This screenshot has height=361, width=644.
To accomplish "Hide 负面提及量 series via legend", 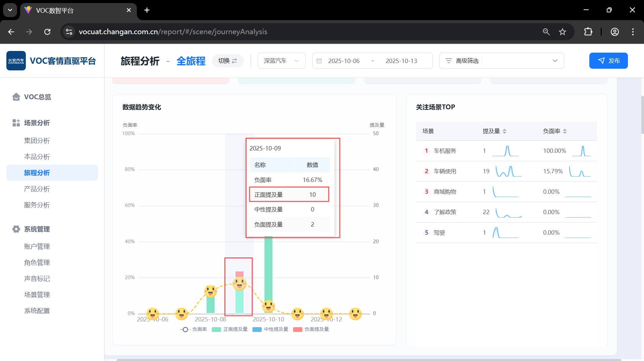I will tap(311, 329).
